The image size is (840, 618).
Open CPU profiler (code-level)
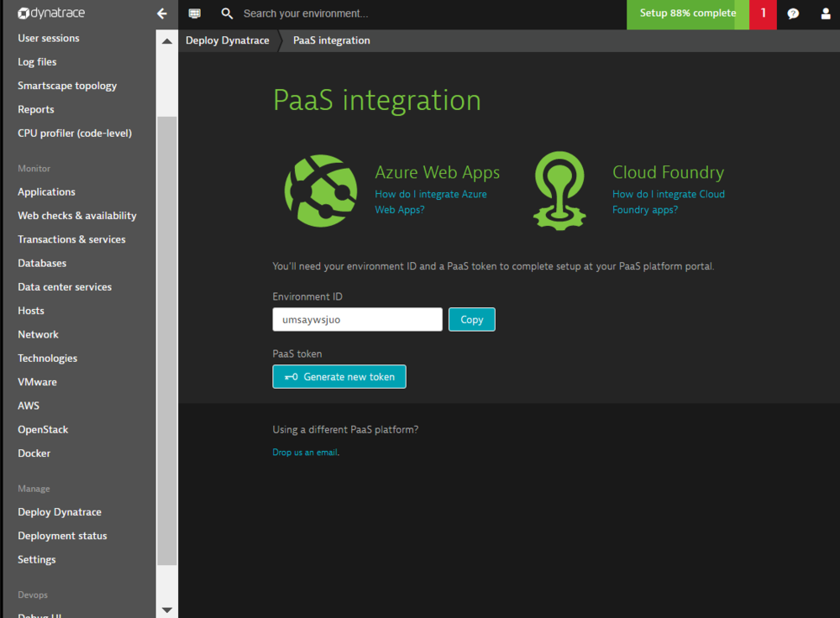75,133
